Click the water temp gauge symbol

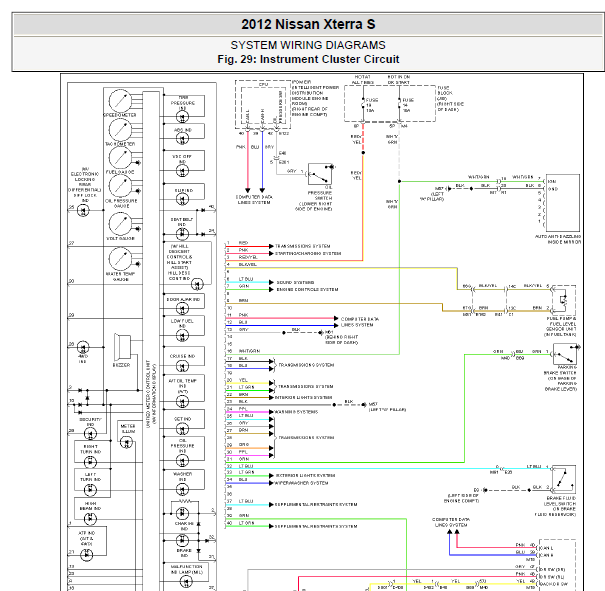[x=120, y=259]
